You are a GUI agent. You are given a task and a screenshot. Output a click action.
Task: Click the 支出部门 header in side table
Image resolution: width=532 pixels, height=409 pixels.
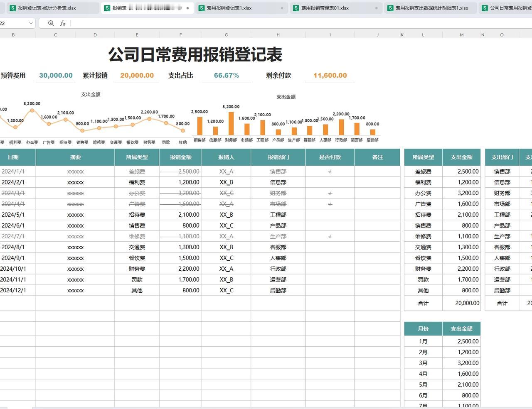[x=502, y=157]
